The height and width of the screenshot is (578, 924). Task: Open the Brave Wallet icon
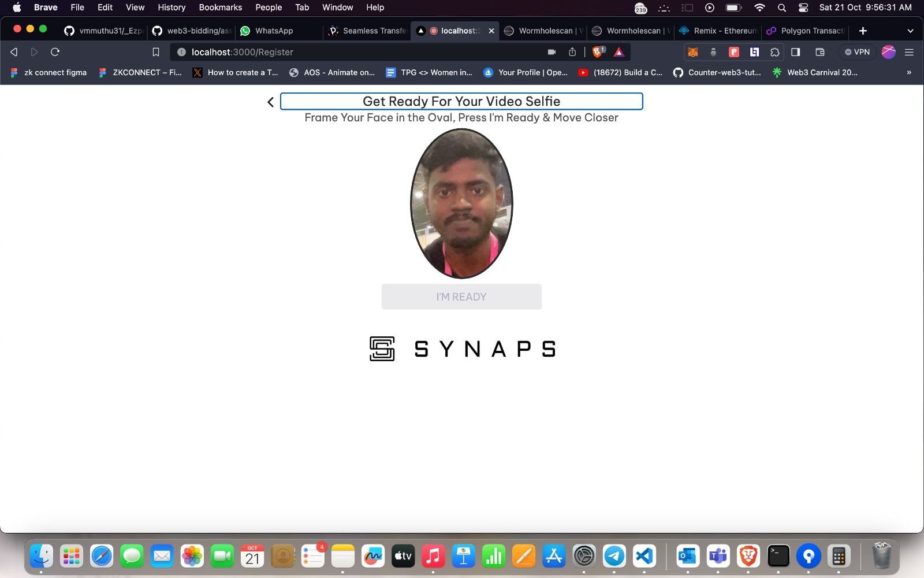pyautogui.click(x=820, y=52)
